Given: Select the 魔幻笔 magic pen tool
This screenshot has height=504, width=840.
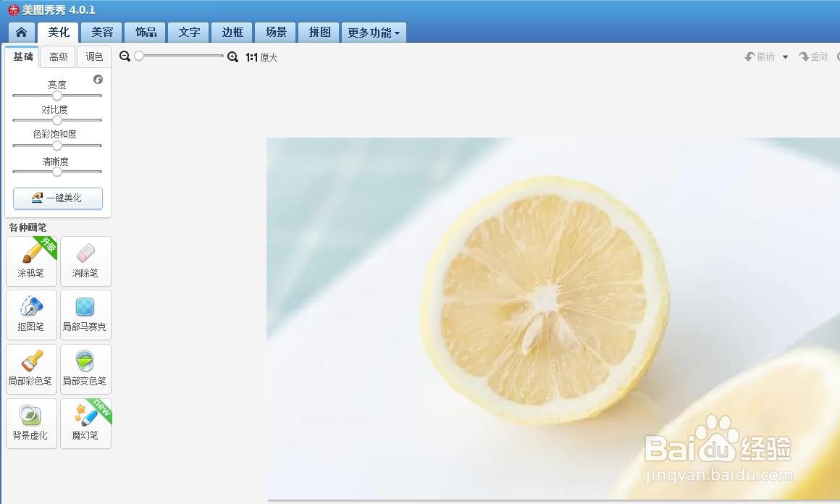Looking at the screenshot, I should (x=85, y=423).
